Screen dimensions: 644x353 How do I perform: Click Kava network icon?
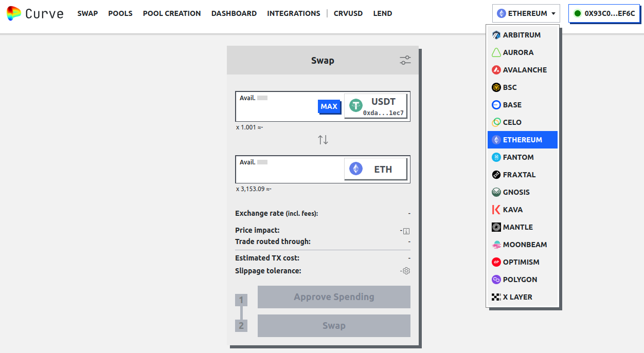[496, 210]
